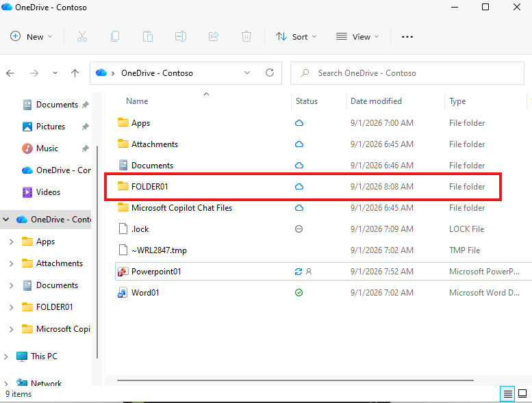This screenshot has height=403, width=532.
Task: Click the Share icon in toolbar
Action: [x=214, y=36]
